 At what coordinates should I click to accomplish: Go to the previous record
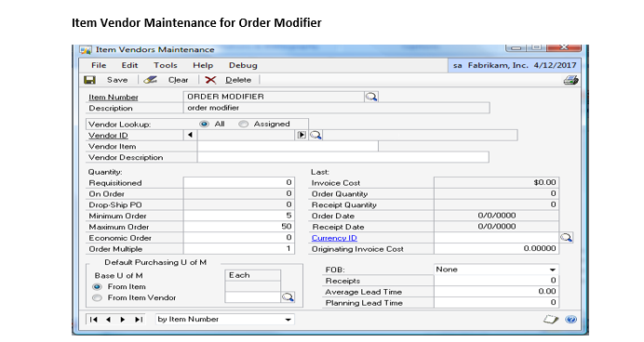108,320
